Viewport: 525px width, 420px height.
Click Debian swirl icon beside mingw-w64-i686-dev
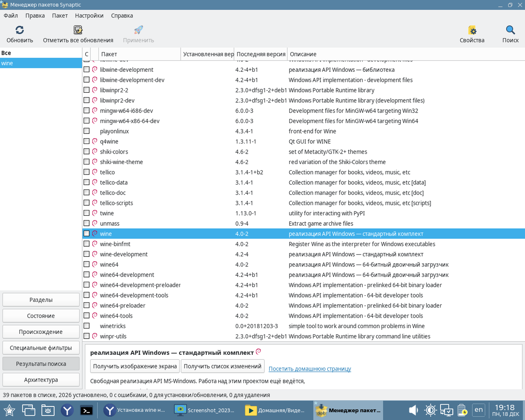point(94,110)
